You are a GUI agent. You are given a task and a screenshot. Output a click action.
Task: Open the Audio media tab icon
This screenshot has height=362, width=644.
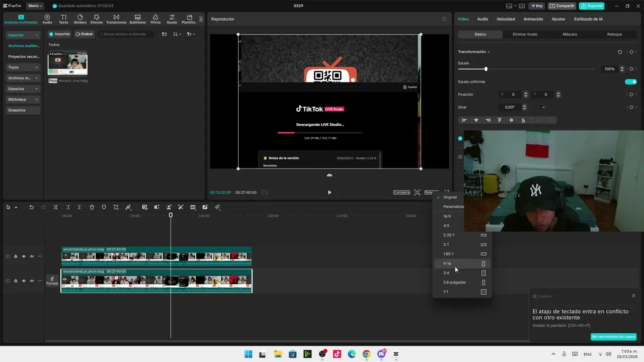point(47,19)
